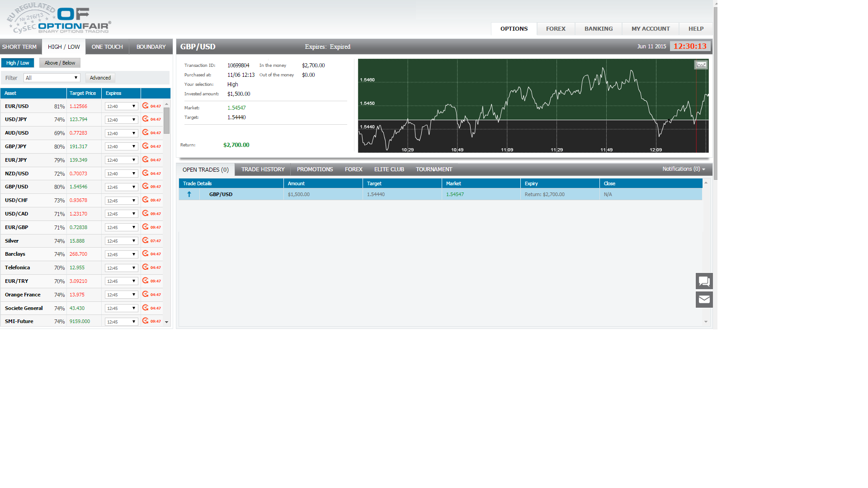868x488 pixels.
Task: Open the BANKING navigation tab
Action: [598, 28]
